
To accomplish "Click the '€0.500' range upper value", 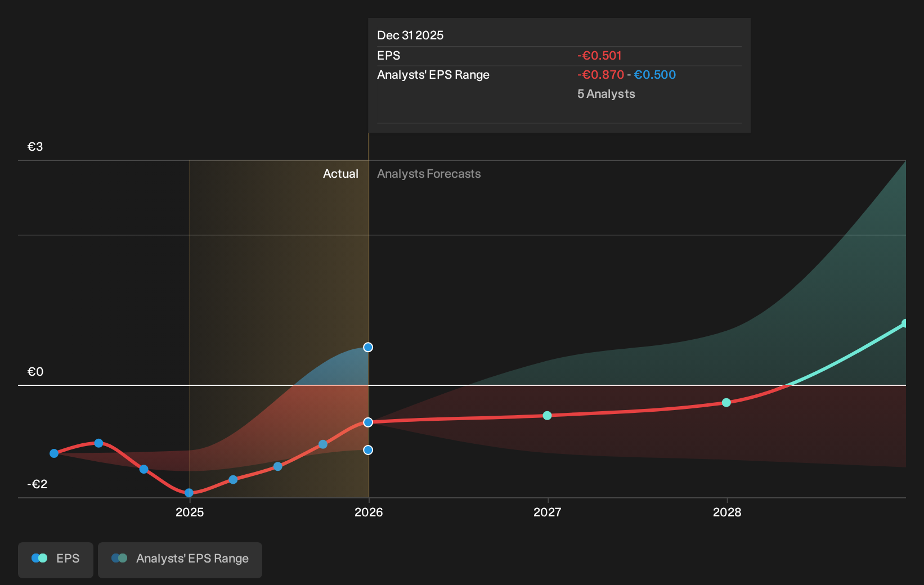I will tap(655, 75).
